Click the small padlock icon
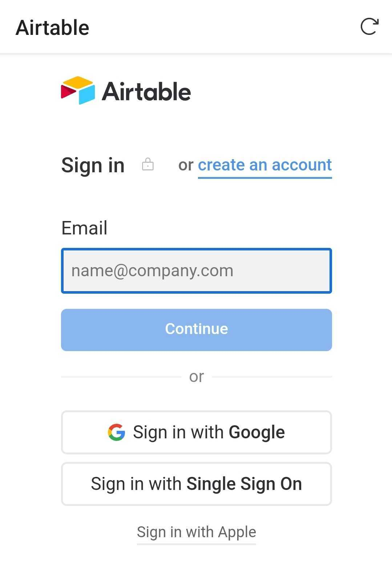This screenshot has width=392, height=567. [147, 164]
